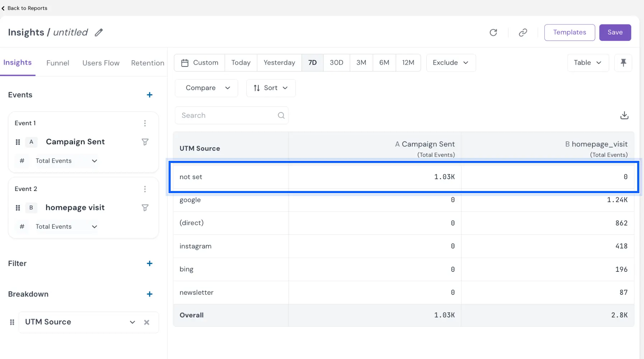Grab the drag handle for Campaign Sent

18,142
